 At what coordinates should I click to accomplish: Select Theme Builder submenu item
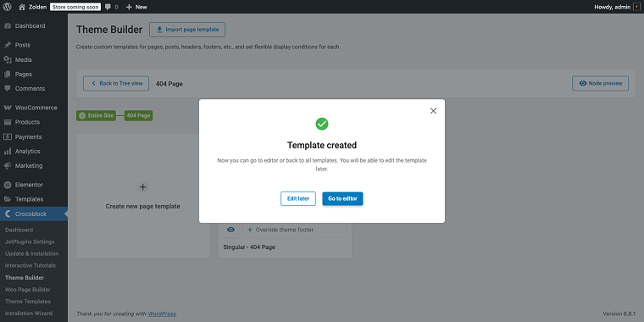point(25,278)
